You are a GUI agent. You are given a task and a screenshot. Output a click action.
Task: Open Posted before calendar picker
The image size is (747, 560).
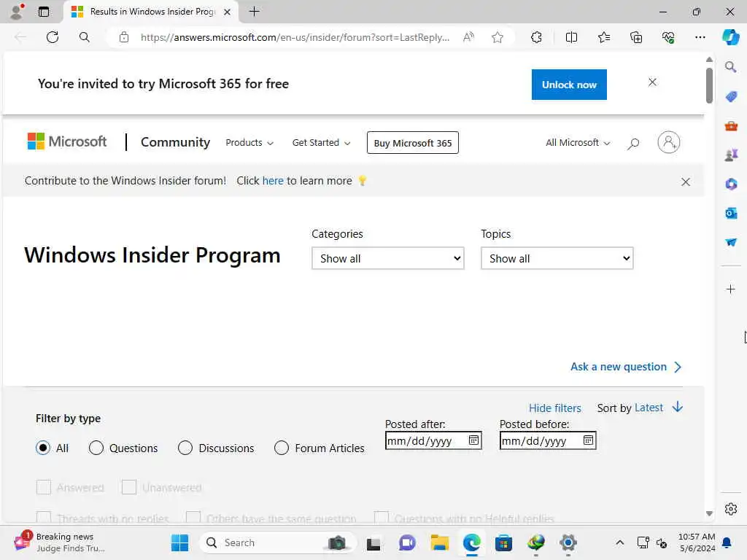pyautogui.click(x=589, y=440)
